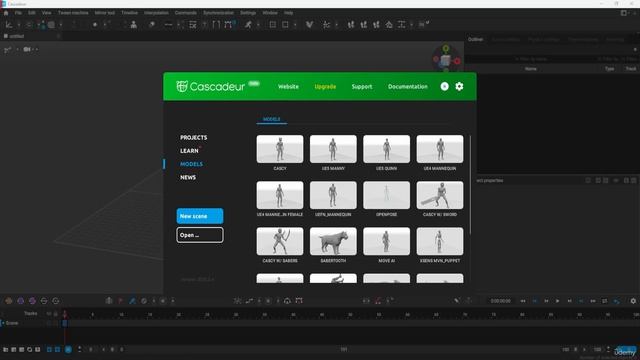Viewport: 640px width, 360px height.
Task: Click the character figure icon in top toolbar
Action: (133, 25)
